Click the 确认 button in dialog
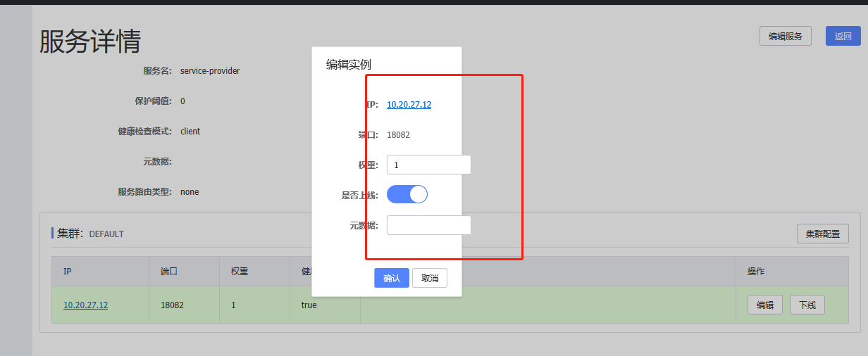868x356 pixels. (392, 278)
